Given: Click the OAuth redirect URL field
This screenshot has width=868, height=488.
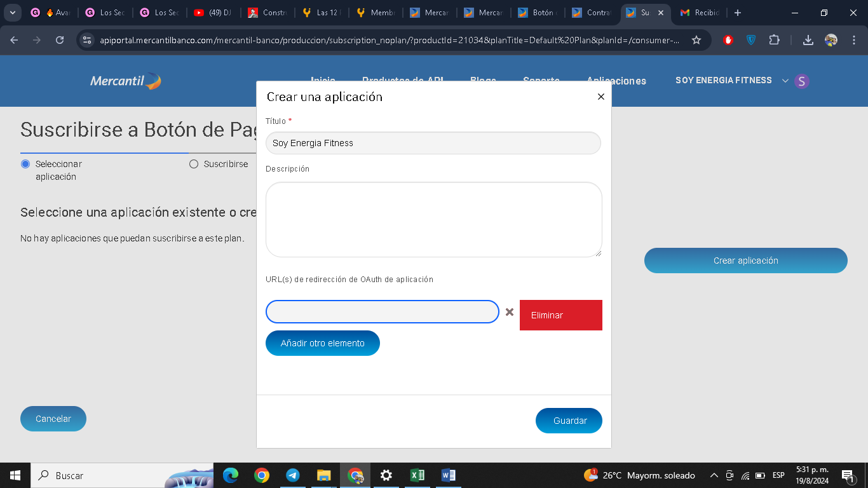Looking at the screenshot, I should [x=383, y=312].
